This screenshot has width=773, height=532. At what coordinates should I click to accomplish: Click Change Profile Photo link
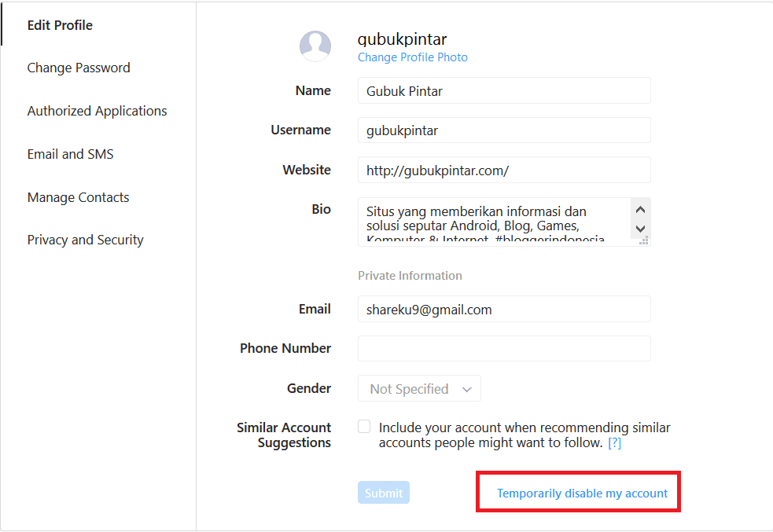pyautogui.click(x=413, y=57)
